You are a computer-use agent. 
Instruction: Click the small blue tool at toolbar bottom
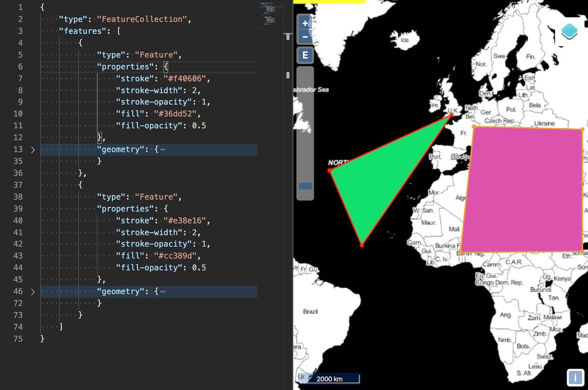pos(305,186)
